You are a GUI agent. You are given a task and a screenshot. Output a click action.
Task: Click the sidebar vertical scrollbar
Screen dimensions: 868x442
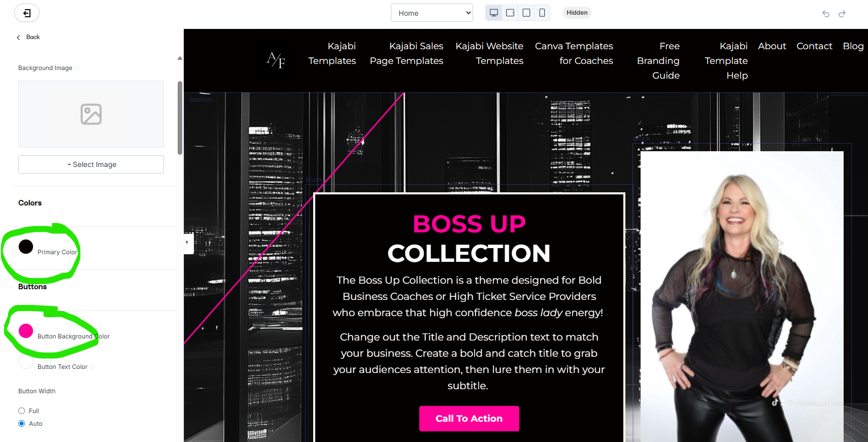pyautogui.click(x=180, y=118)
